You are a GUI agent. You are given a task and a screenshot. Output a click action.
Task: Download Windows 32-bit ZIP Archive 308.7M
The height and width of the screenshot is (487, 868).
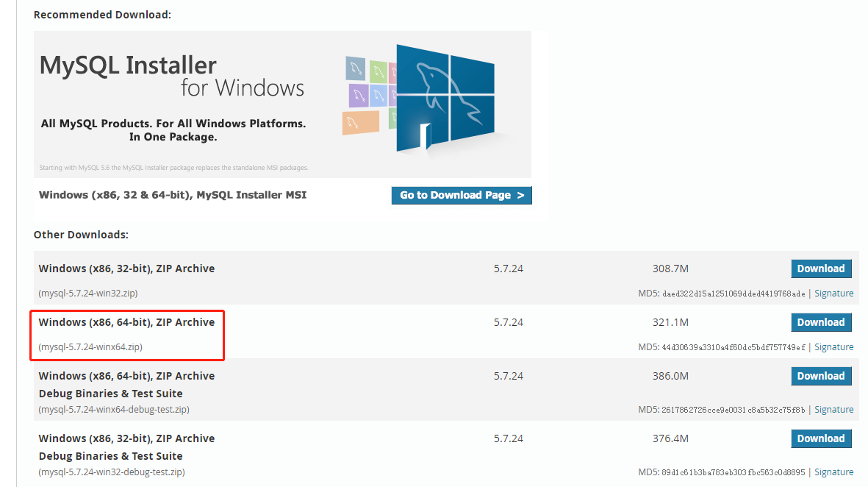click(821, 269)
